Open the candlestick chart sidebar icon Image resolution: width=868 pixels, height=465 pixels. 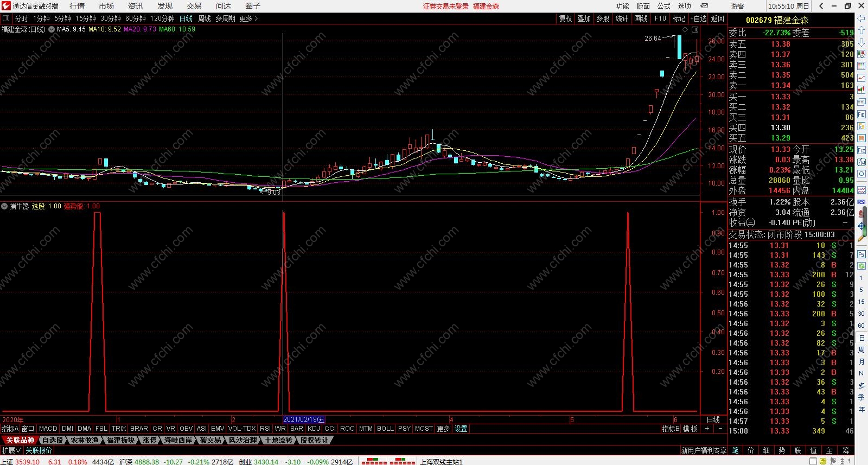click(861, 90)
